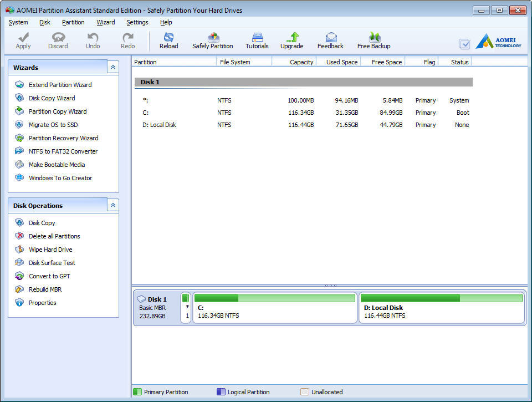Screen dimensions: 532x402
Task: Sort by the Used Space column header
Action: pos(338,62)
